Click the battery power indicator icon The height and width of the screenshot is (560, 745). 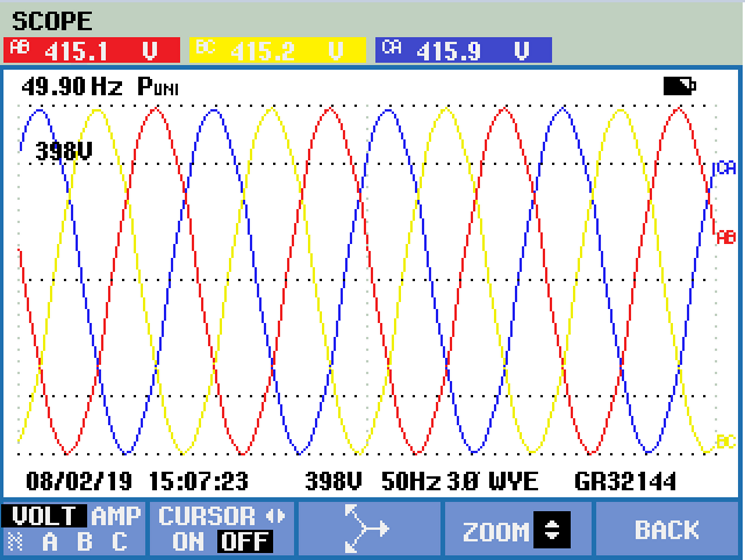click(679, 86)
